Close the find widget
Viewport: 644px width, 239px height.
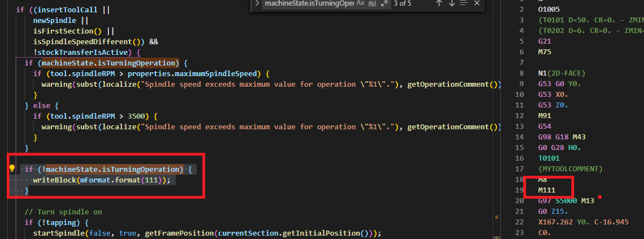coord(476,3)
